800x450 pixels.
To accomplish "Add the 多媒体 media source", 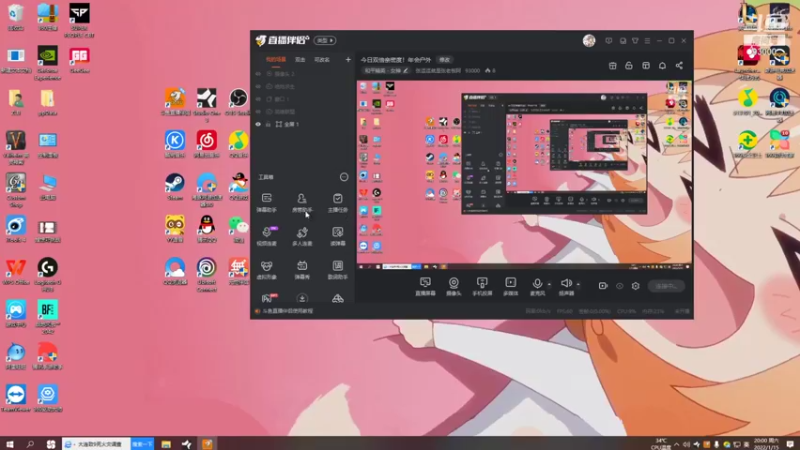I will click(511, 287).
